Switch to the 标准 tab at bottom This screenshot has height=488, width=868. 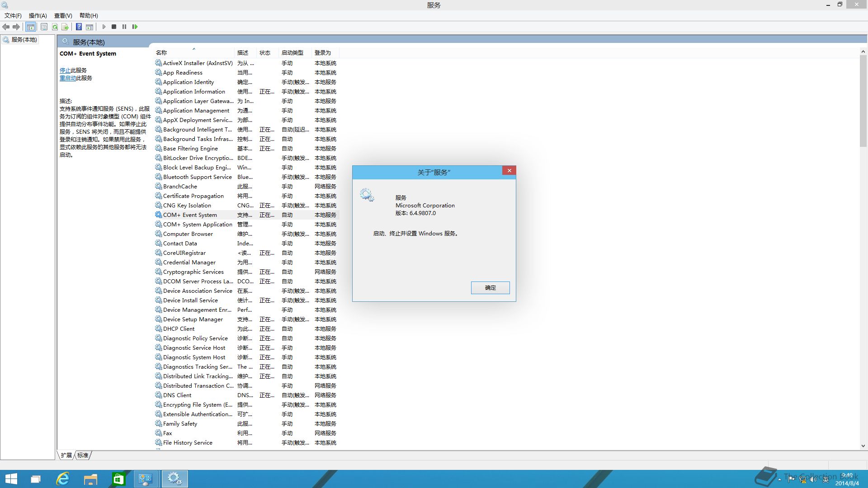pos(83,455)
